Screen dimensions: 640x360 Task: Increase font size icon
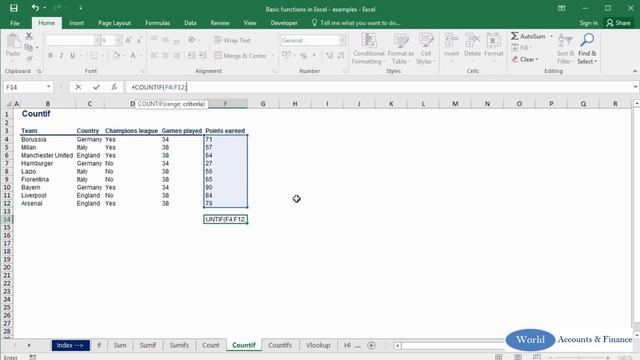pyautogui.click(x=128, y=40)
